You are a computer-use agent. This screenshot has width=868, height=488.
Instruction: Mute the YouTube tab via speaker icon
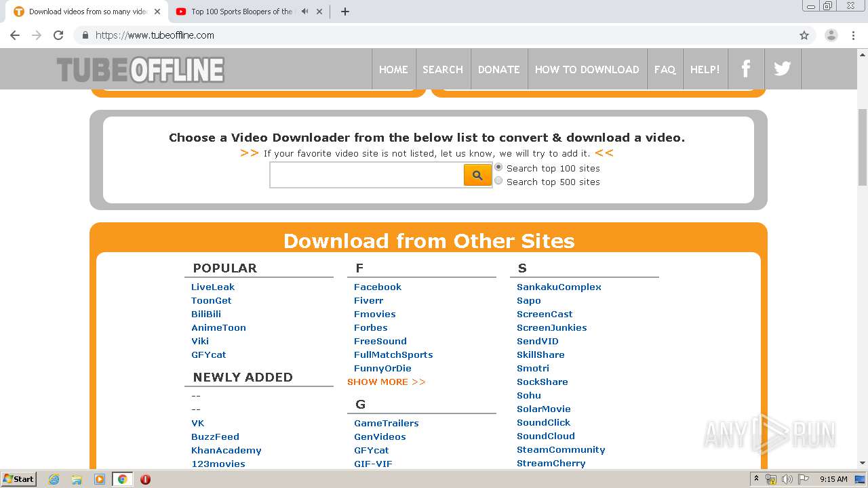click(304, 12)
